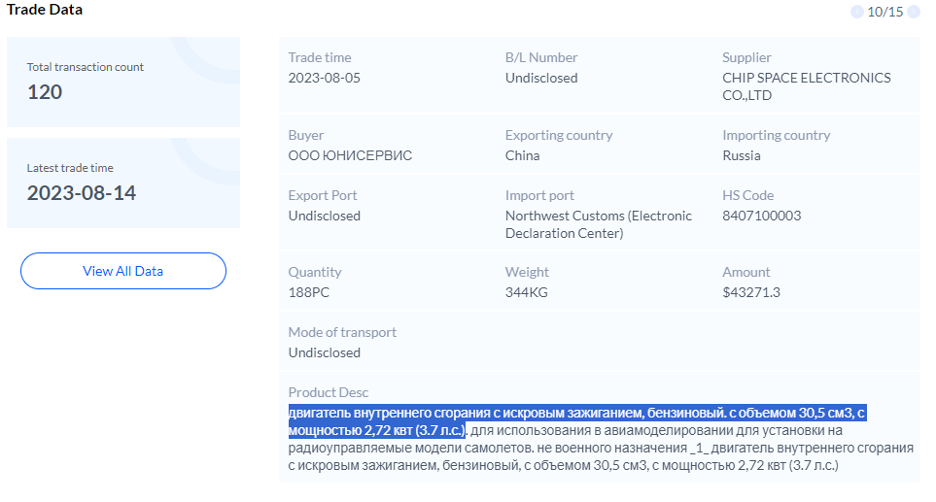Select the Latest trade time card
Screen dimensions: 936x502
pyautogui.click(x=123, y=182)
